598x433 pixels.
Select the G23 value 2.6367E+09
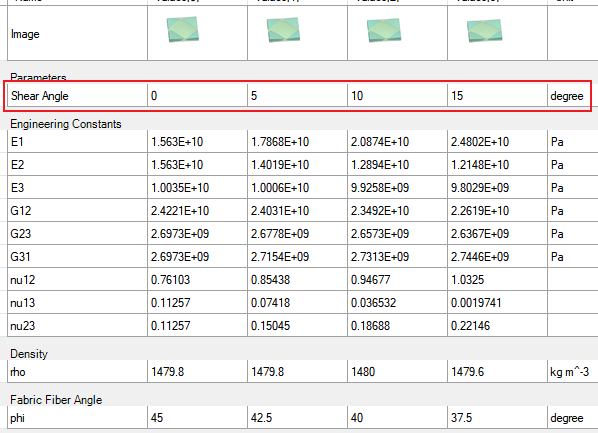pos(480,233)
